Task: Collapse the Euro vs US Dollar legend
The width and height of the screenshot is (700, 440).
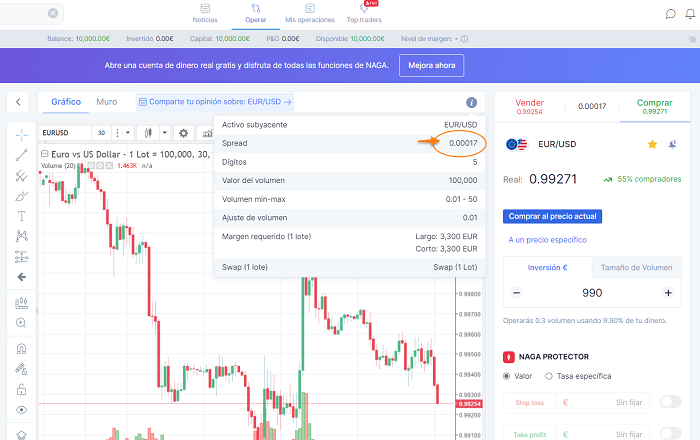Action: click(x=44, y=154)
